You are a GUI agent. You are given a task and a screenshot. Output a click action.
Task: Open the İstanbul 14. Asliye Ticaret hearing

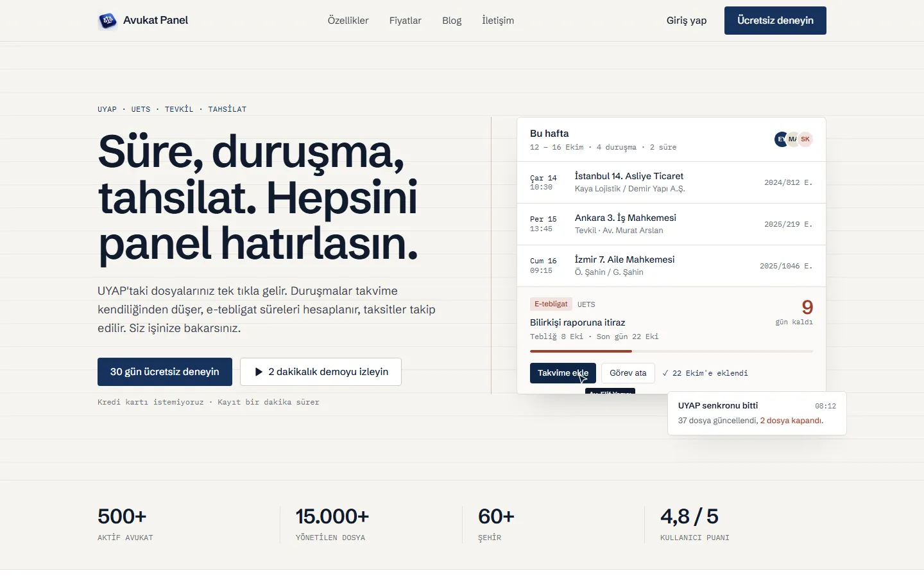(671, 182)
